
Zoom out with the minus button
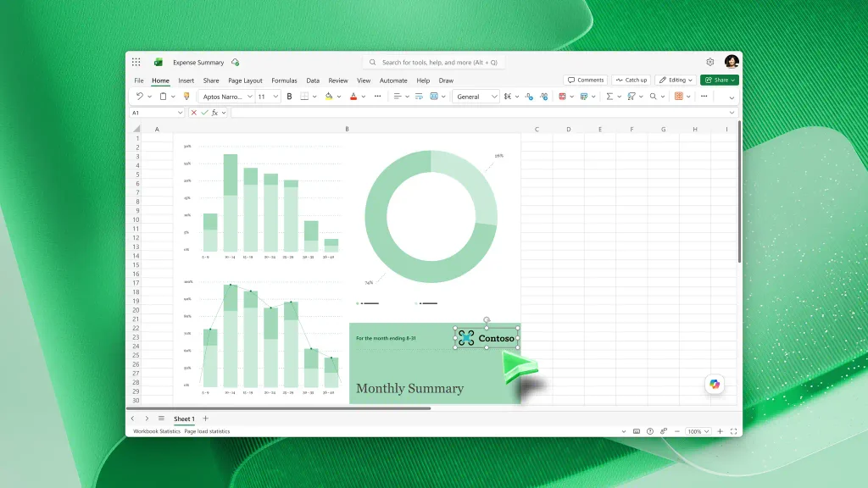pyautogui.click(x=677, y=431)
